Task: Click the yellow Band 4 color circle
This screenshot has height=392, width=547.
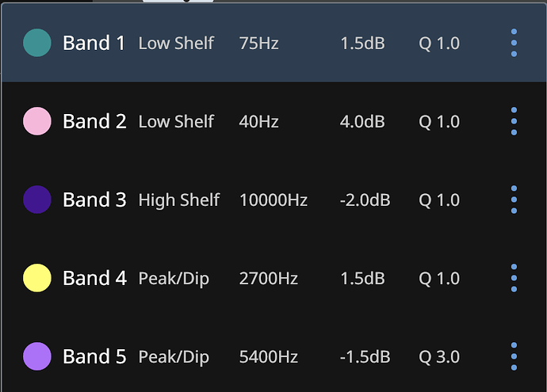Action: (37, 278)
